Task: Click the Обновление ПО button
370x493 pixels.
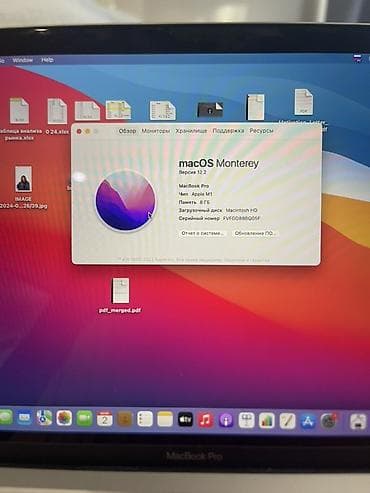Action: click(x=255, y=233)
